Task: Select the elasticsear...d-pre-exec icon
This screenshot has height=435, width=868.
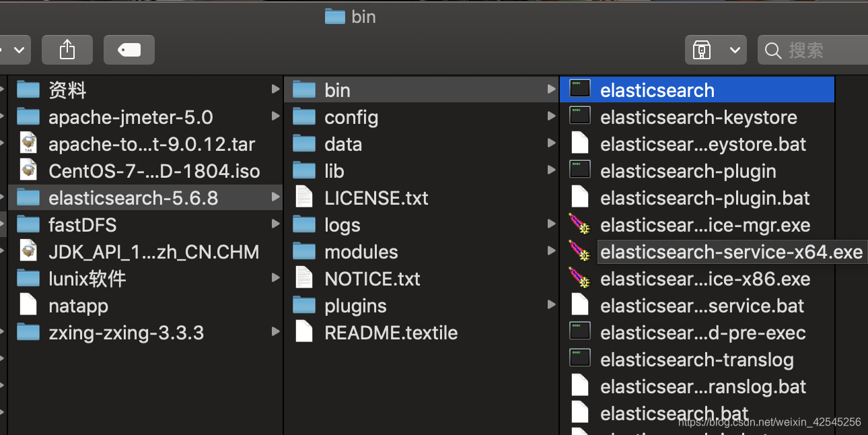Action: point(579,331)
